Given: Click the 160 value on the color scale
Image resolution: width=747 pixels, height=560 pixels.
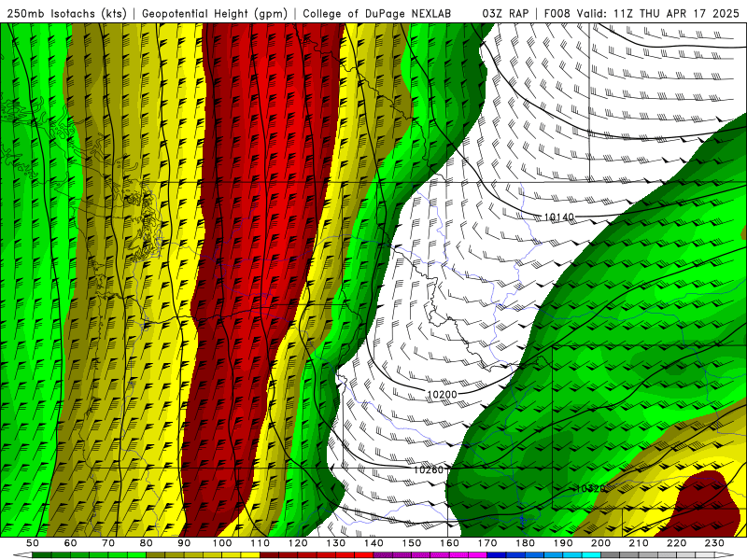Looking at the screenshot, I should tap(449, 543).
